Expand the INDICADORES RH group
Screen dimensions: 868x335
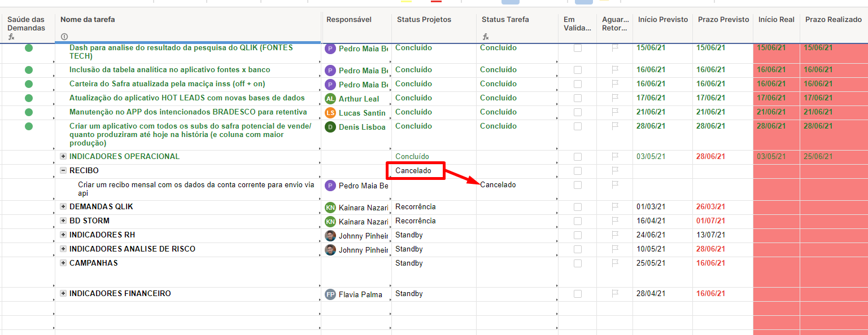pyautogui.click(x=63, y=235)
